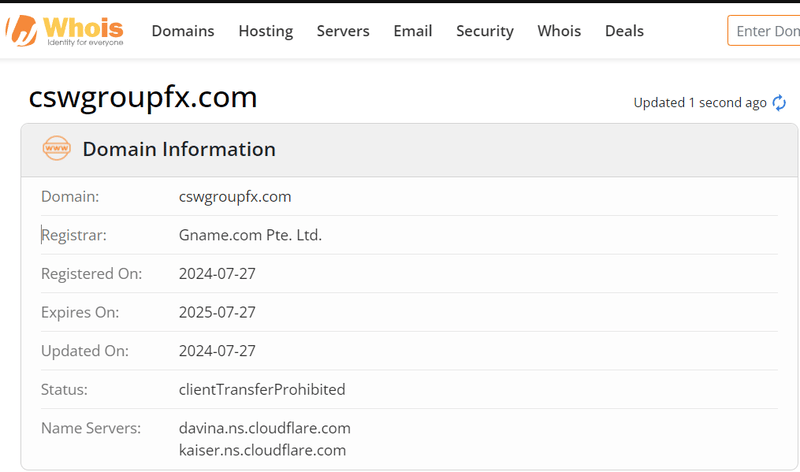The width and height of the screenshot is (800, 472).
Task: Open the Security menu
Action: point(485,31)
